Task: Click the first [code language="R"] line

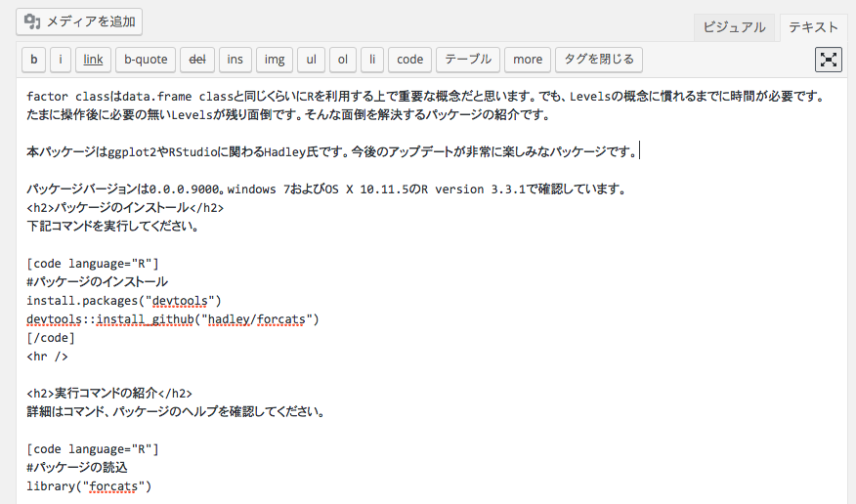Action: pyautogui.click(x=92, y=264)
